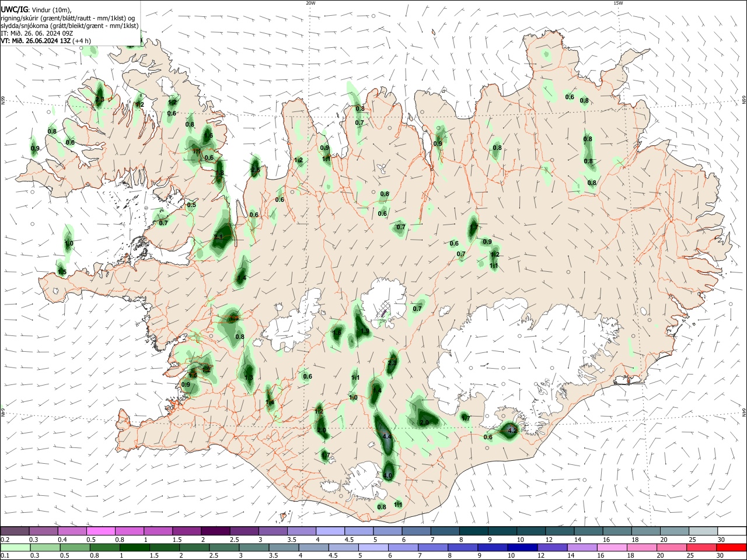Click the 'VT: Mið. 26.06.2024 13Z (+4 h)' line
This screenshot has height=560, width=747.
[46, 41]
